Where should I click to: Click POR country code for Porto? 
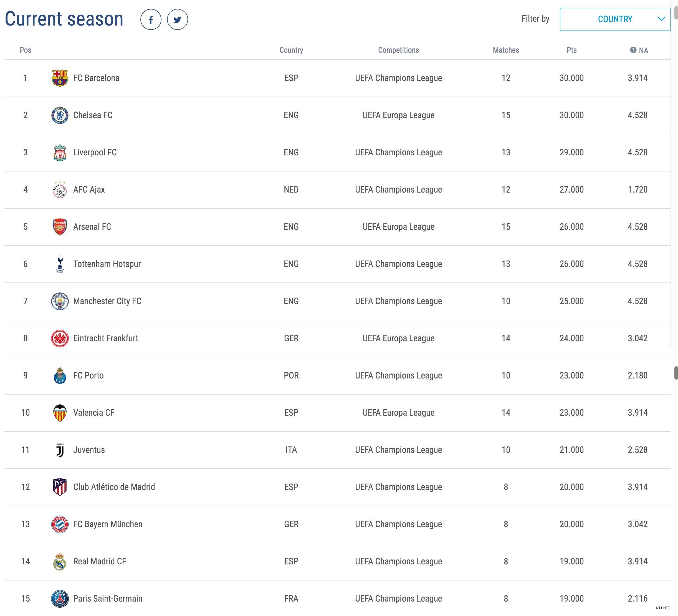coord(291,375)
